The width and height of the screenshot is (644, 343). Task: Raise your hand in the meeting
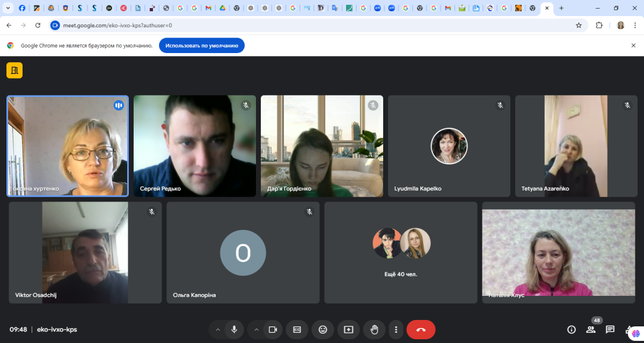(x=374, y=330)
